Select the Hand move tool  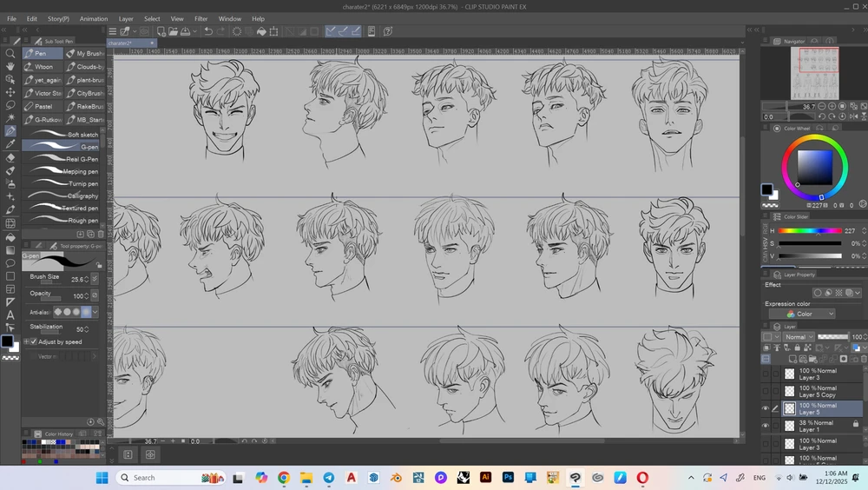coord(10,66)
